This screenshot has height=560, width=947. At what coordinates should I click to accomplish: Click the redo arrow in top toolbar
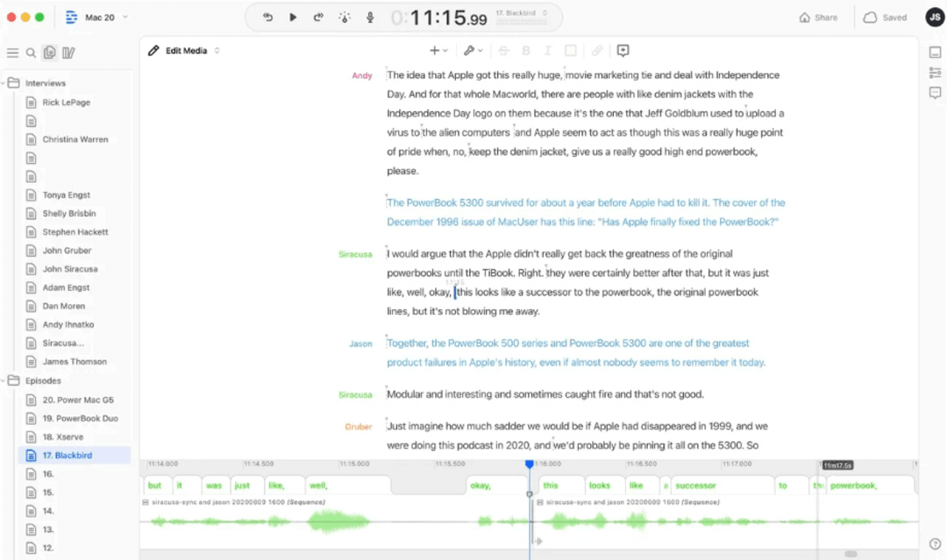[x=318, y=17]
